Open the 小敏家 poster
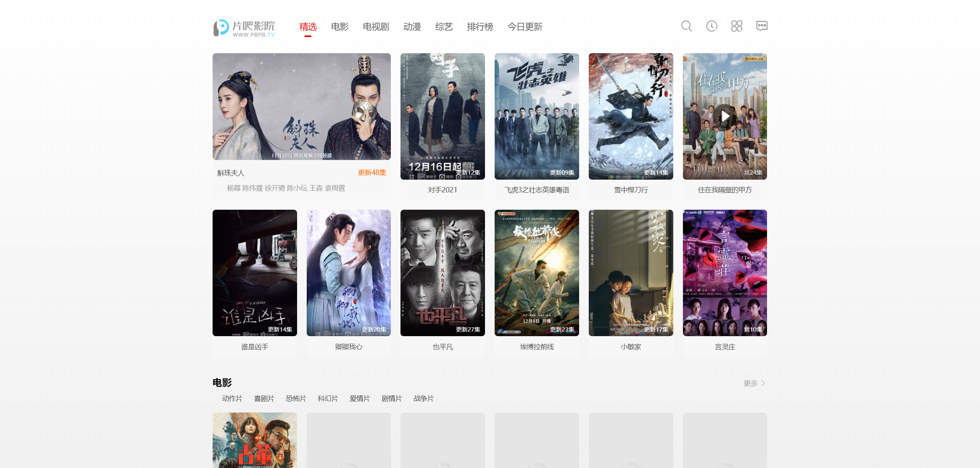 point(631,273)
